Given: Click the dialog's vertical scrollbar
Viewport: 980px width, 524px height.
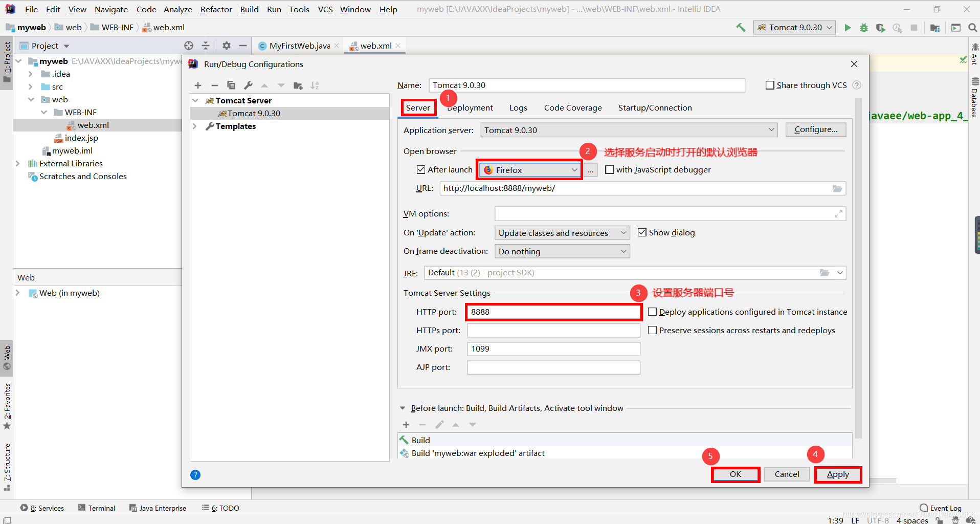Looking at the screenshot, I should point(858,269).
